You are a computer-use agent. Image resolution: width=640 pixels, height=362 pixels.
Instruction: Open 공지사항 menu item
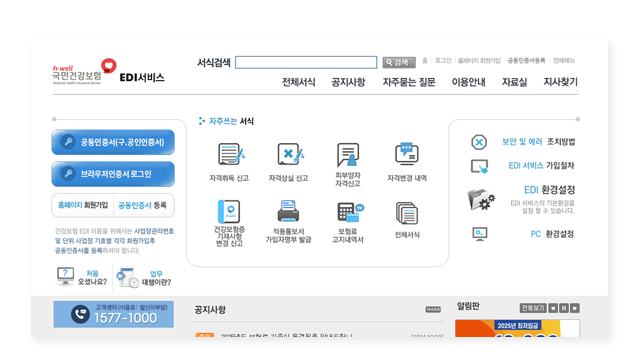348,82
